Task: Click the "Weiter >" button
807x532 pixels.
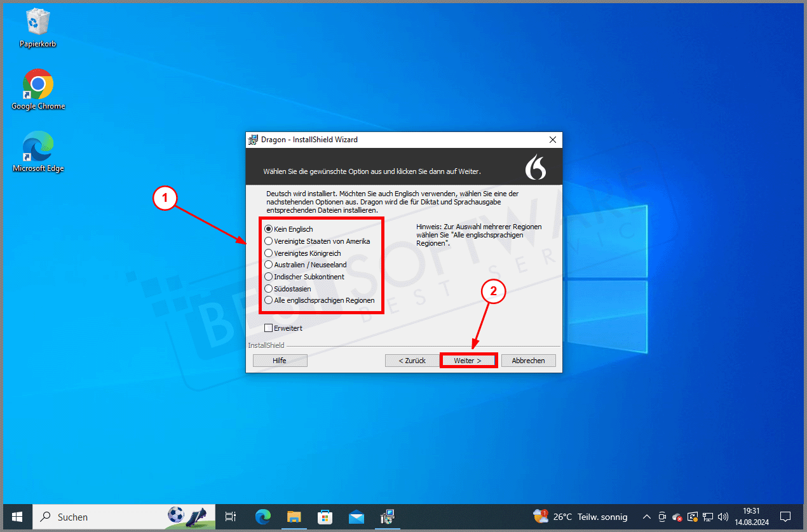Action: [x=468, y=360]
